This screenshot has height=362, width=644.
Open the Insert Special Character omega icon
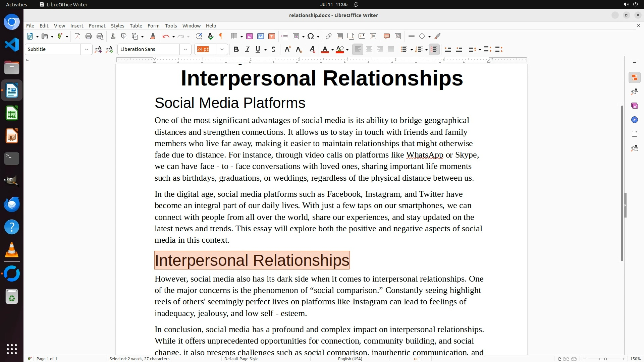311,37
